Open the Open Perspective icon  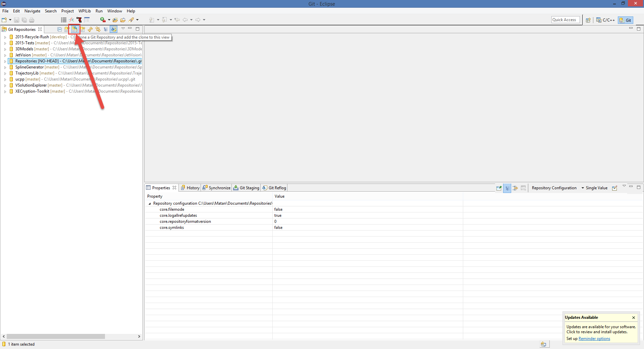(588, 20)
